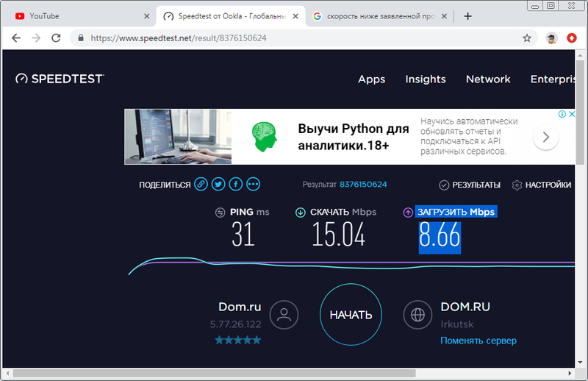Viewport: 588px width, 381px height.
Task: Click the Speedtest logo
Action: pyautogui.click(x=60, y=79)
